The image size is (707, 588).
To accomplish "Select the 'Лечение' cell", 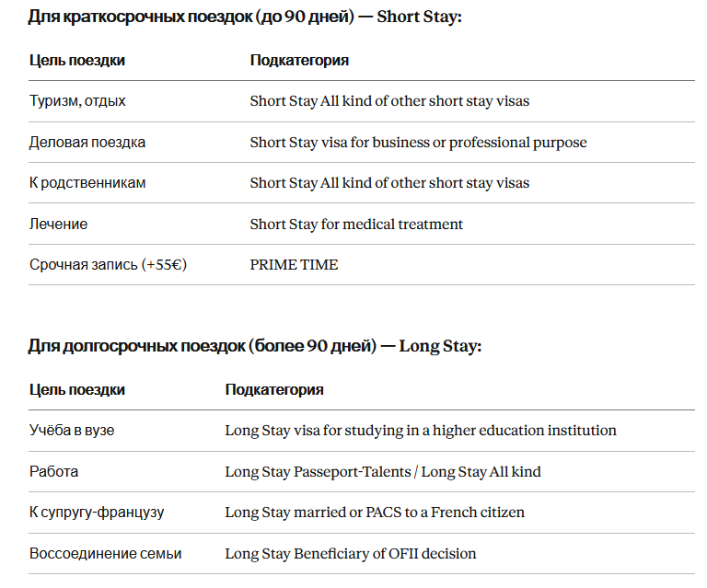I will (x=58, y=224).
